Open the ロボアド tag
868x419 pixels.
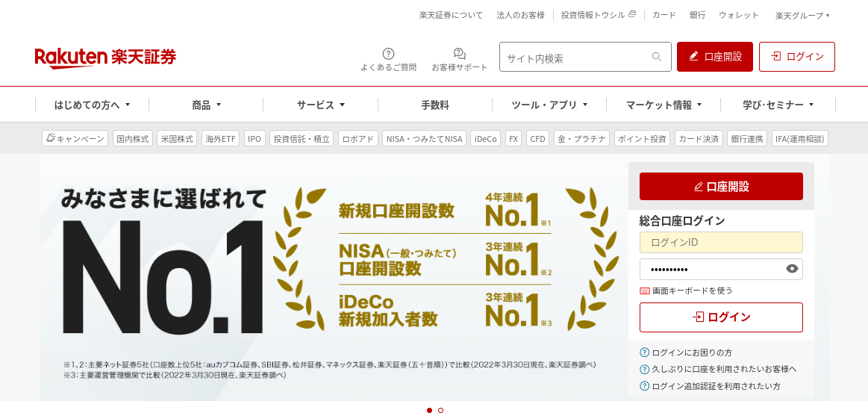pos(358,139)
